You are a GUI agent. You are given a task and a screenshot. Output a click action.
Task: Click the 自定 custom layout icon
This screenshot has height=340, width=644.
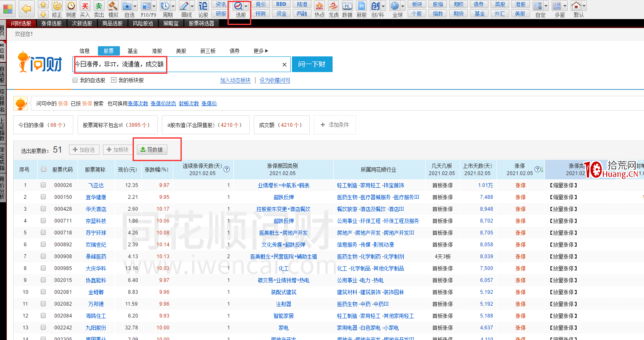(538, 6)
